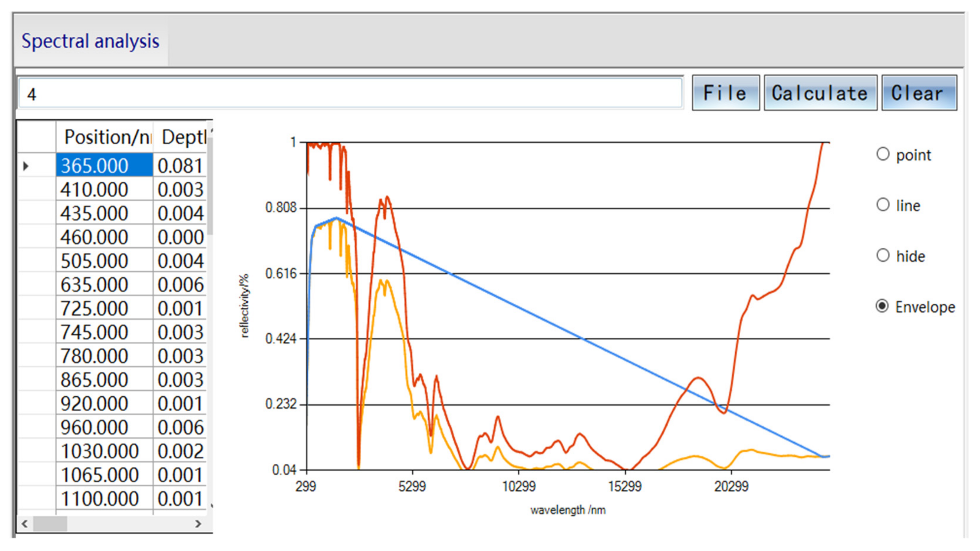Open the Spectral analysis tab
The image size is (980, 551).
click(x=91, y=41)
